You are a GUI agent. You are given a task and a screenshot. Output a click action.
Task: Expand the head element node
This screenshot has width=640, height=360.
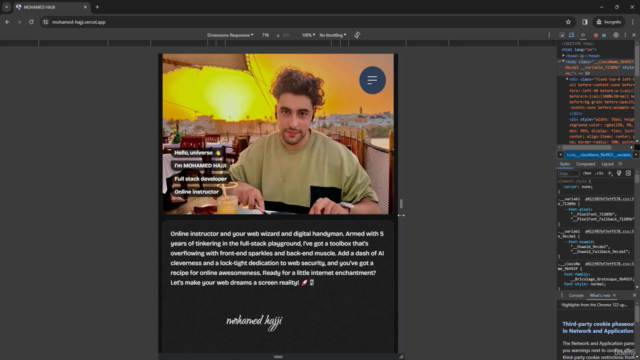coord(563,56)
